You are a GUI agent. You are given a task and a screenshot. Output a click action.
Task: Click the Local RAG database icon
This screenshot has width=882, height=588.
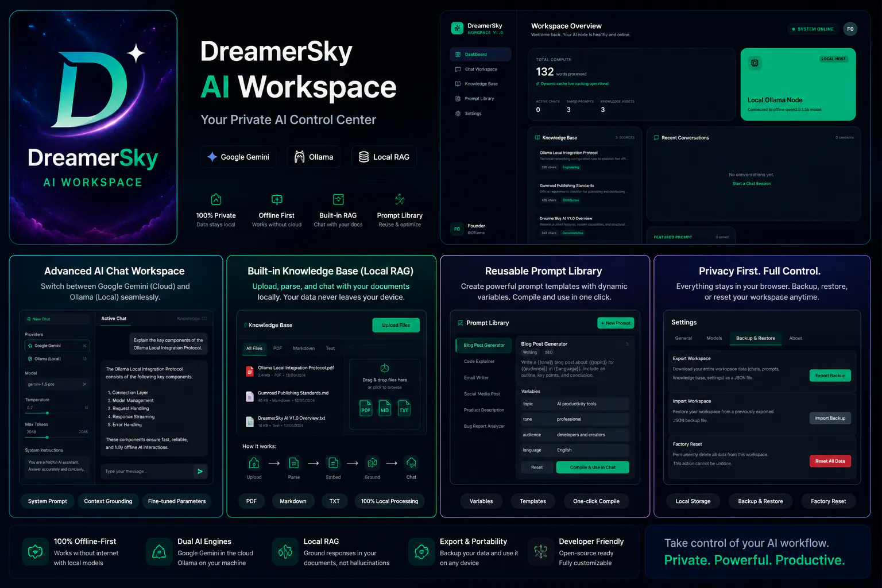coord(364,157)
